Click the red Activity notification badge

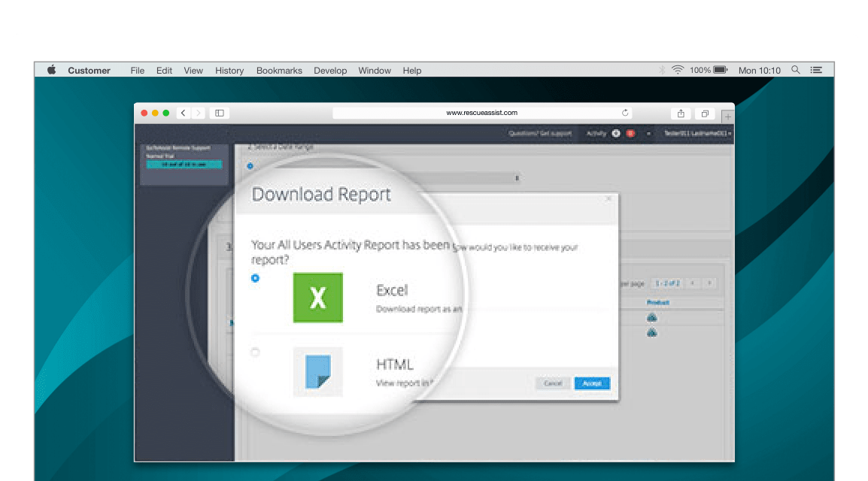click(630, 134)
